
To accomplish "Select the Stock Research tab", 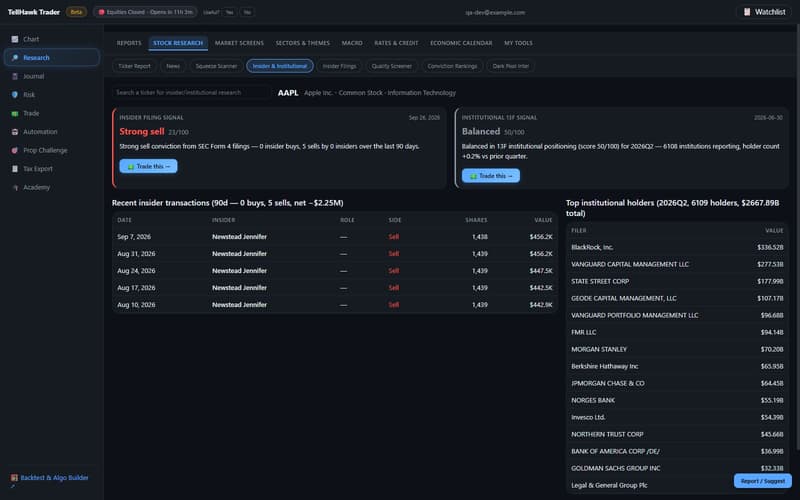I will pos(178,43).
